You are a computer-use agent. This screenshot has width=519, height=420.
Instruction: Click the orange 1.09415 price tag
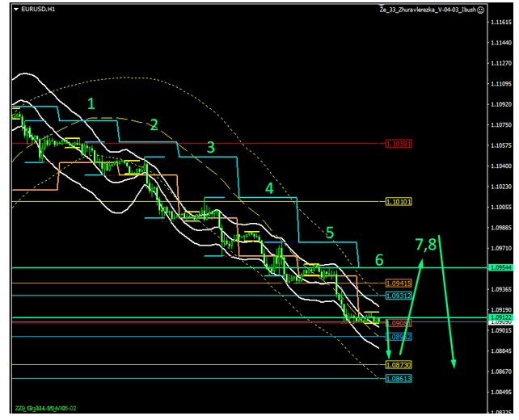tap(399, 283)
